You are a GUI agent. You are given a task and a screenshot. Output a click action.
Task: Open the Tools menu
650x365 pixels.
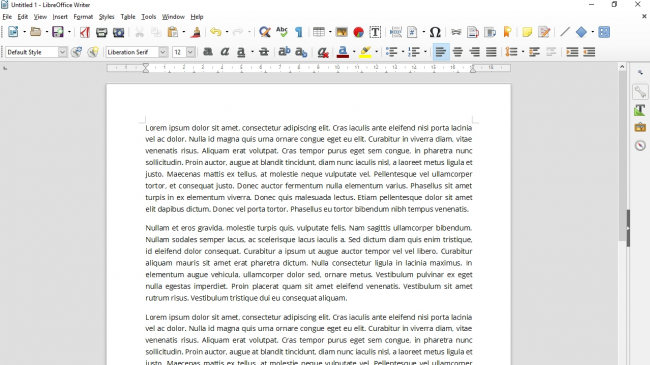tap(148, 17)
